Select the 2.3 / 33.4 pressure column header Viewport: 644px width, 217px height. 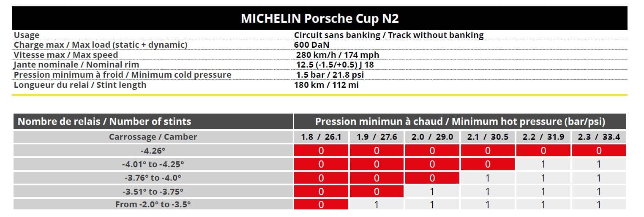(x=598, y=137)
